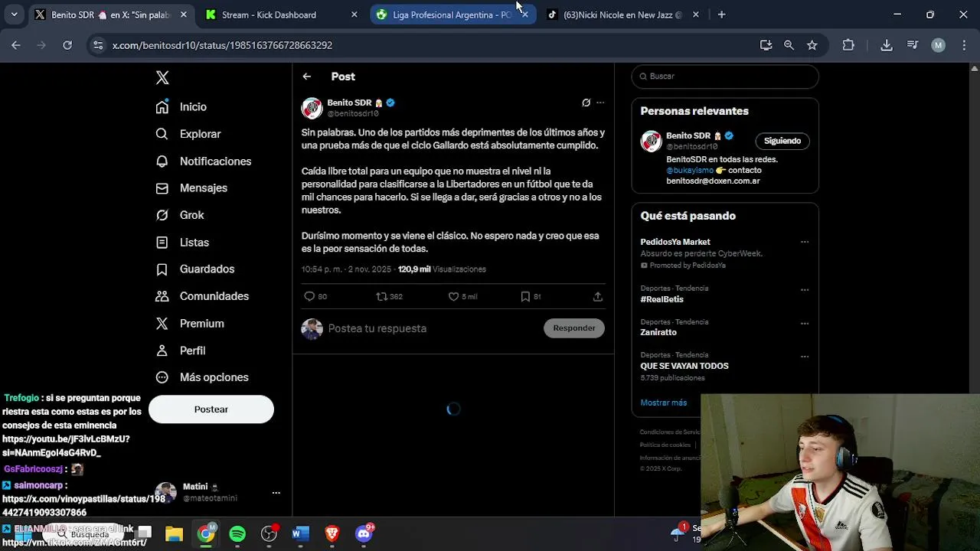The height and width of the screenshot is (551, 980).
Task: View site information icon in address bar
Action: [97, 45]
